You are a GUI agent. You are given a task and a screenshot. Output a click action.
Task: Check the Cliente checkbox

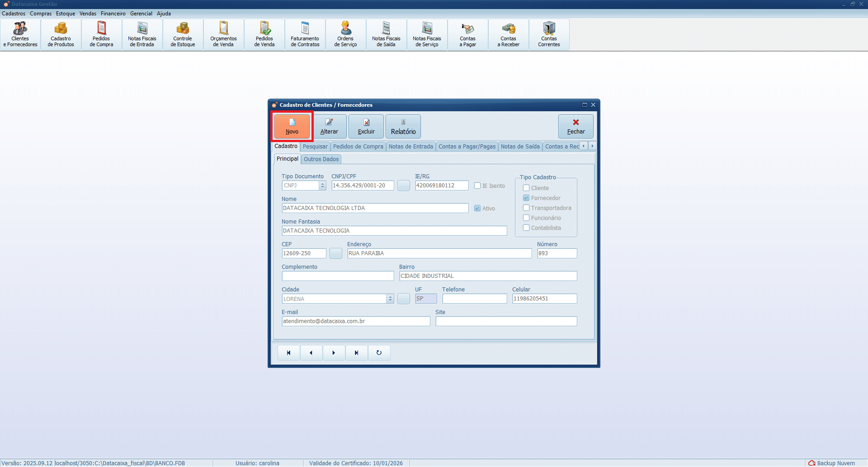(x=526, y=188)
